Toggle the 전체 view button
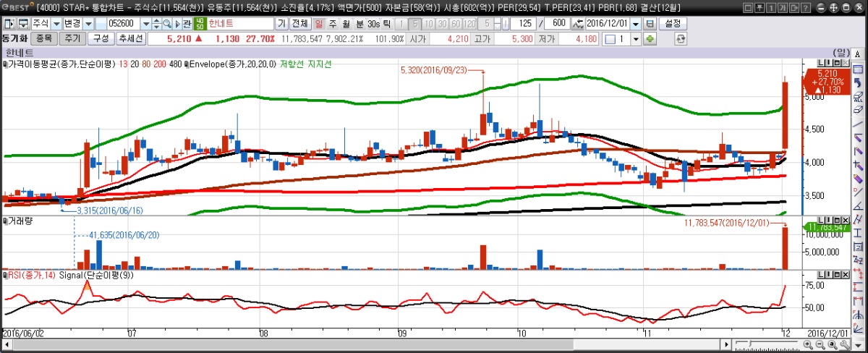Viewport: 868px width, 353px height. click(300, 23)
